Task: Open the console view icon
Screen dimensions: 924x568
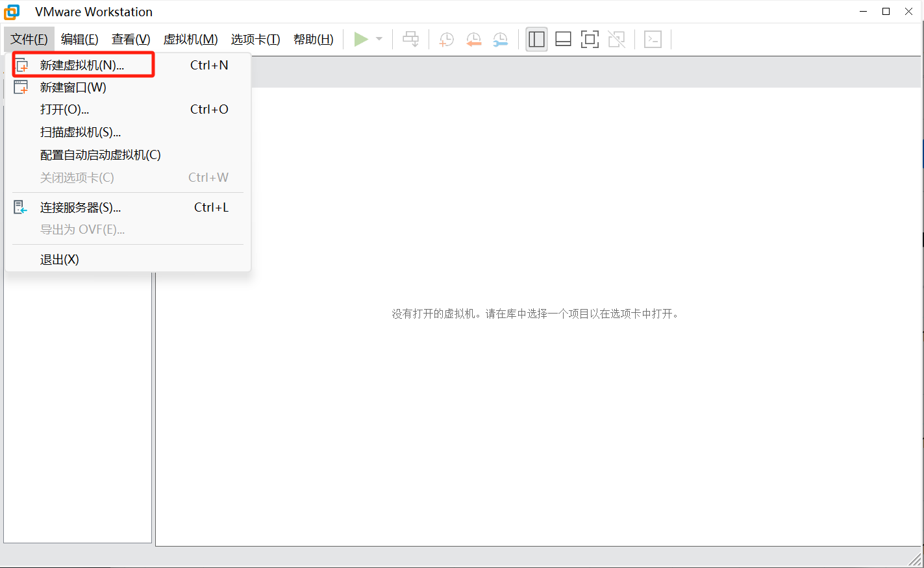Action: tap(653, 40)
